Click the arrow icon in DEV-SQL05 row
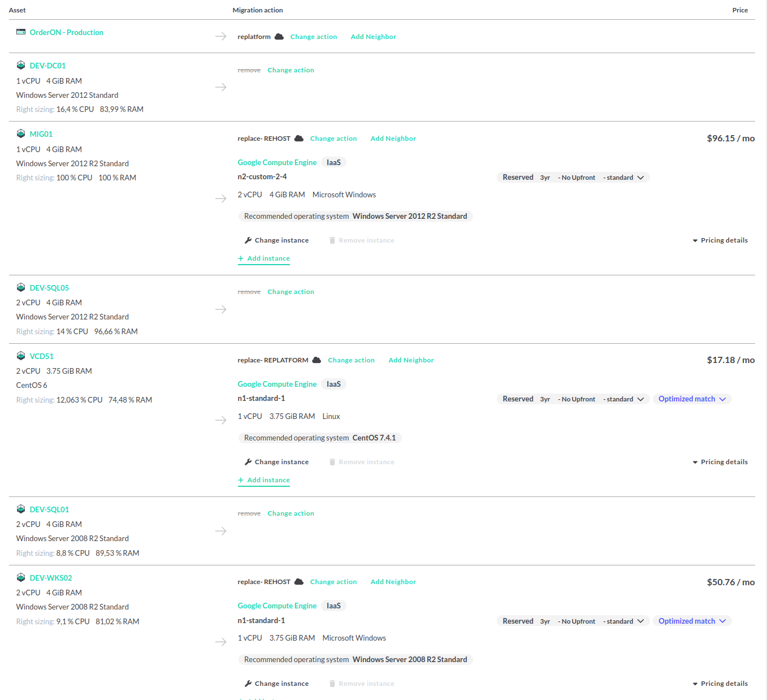 click(x=220, y=309)
